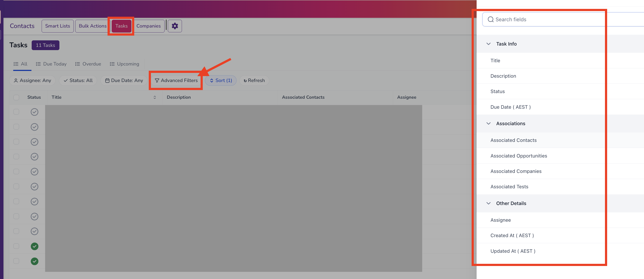This screenshot has height=279, width=644.
Task: Open Smart Lists
Action: [x=57, y=26]
